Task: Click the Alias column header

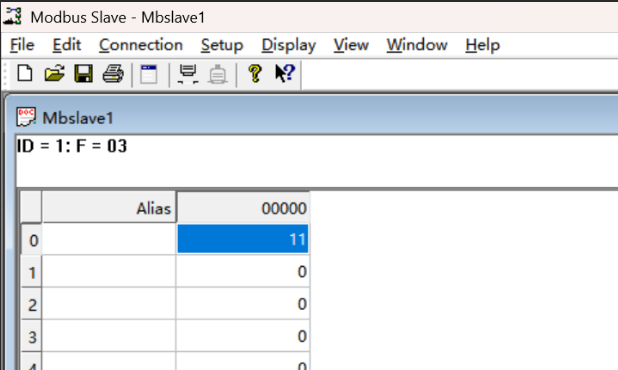Action: pyautogui.click(x=109, y=207)
